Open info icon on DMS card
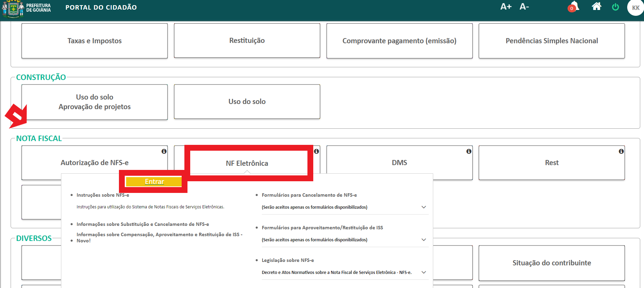The image size is (644, 288). coord(469,151)
